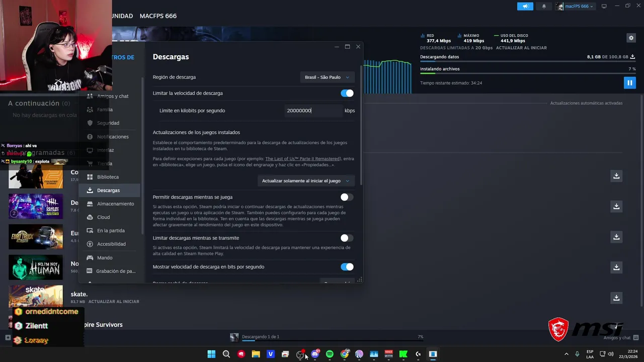Download Dead by Daylight update arrow button
Screen dimensions: 644x362
[616, 206]
